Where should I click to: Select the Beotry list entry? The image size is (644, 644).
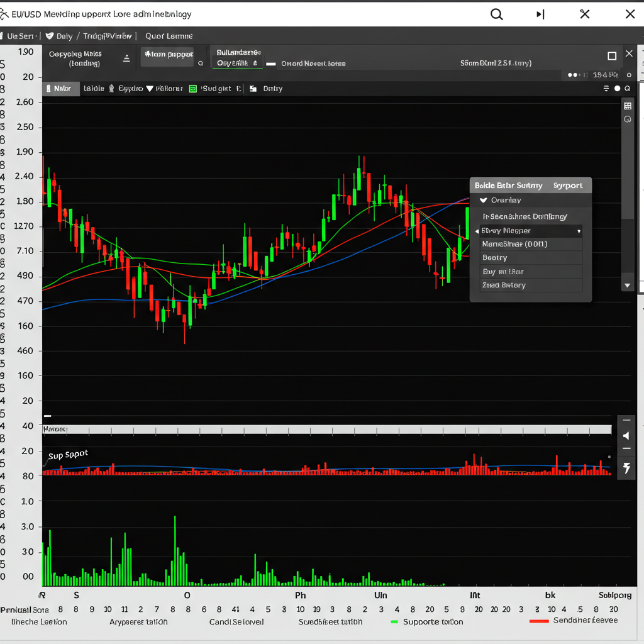point(531,257)
